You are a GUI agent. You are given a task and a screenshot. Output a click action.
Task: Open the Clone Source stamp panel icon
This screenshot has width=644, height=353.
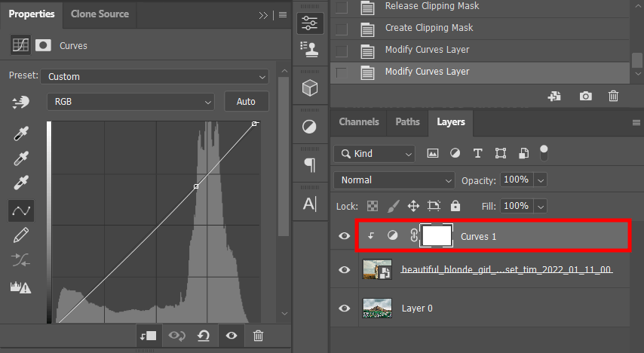pyautogui.click(x=310, y=49)
